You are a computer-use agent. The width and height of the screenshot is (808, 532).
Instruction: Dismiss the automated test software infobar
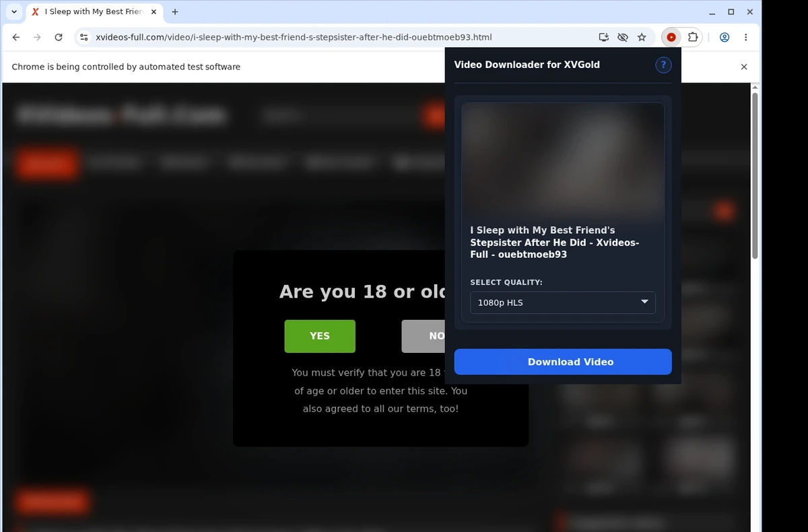(744, 67)
